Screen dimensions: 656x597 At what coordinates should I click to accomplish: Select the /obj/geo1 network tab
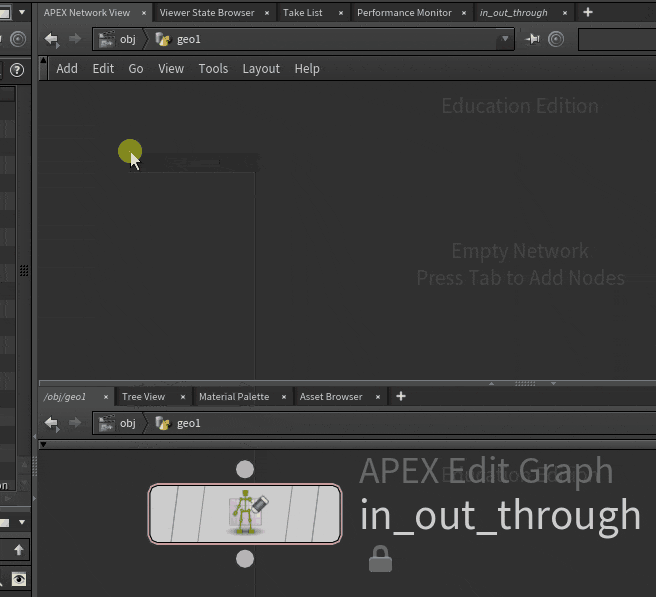[65, 397]
